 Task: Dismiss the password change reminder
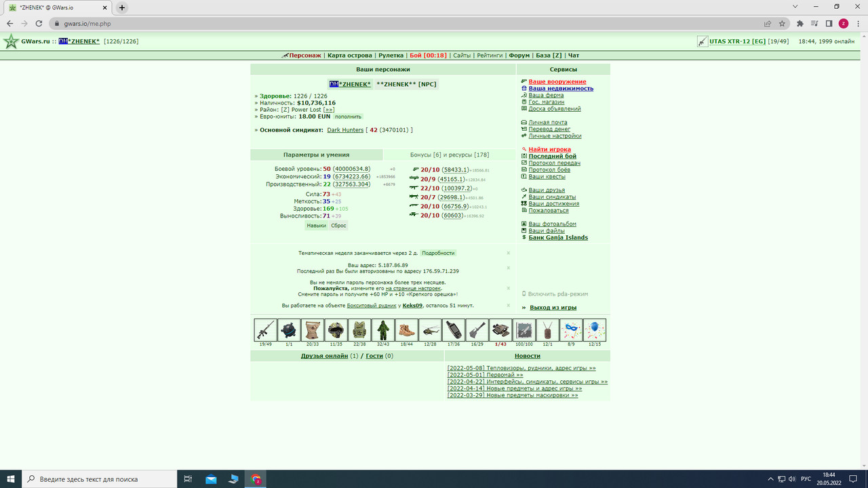click(509, 288)
